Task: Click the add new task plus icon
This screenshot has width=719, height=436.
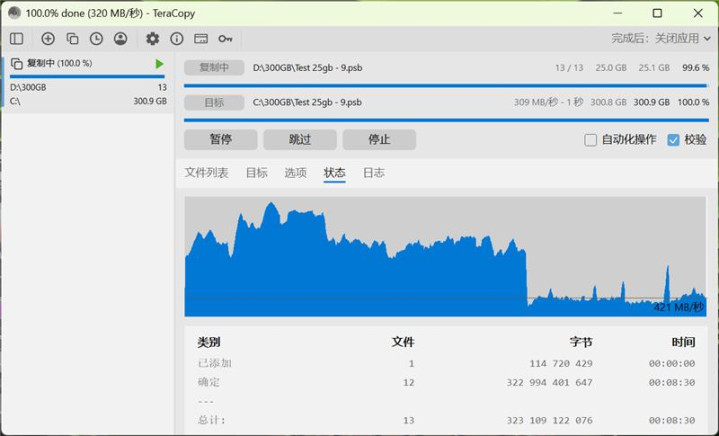Action: click(x=48, y=39)
